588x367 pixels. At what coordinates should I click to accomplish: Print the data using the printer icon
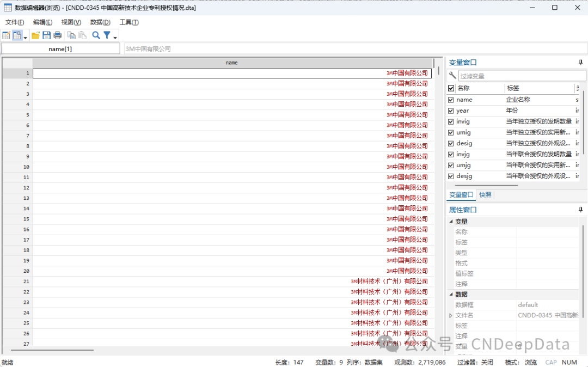coord(57,35)
